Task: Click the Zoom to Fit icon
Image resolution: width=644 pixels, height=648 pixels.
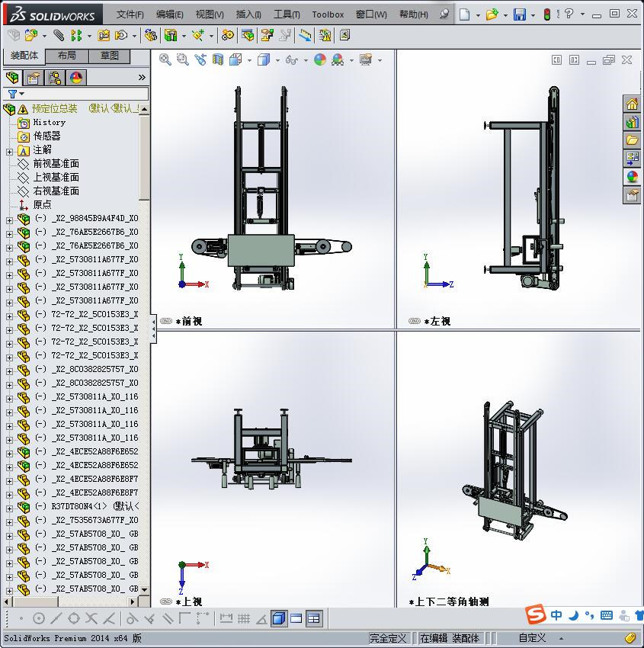Action: [165, 60]
